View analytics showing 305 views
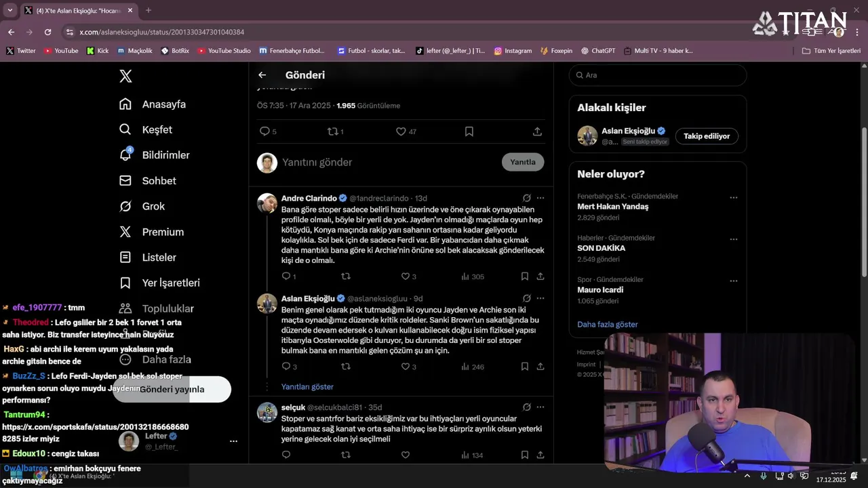This screenshot has height=488, width=868. tap(473, 277)
